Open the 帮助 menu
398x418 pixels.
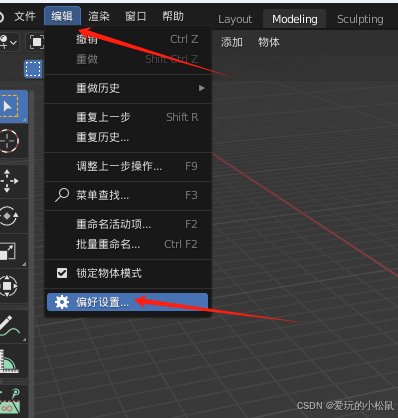pos(173,16)
